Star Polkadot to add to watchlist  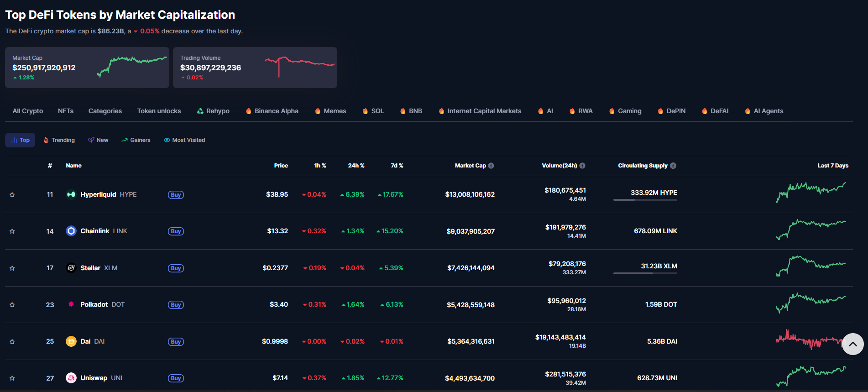tap(12, 305)
